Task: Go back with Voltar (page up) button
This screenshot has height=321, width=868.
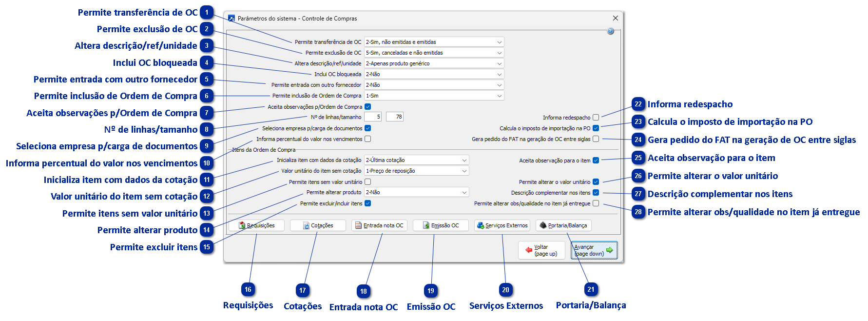Action: (x=541, y=250)
